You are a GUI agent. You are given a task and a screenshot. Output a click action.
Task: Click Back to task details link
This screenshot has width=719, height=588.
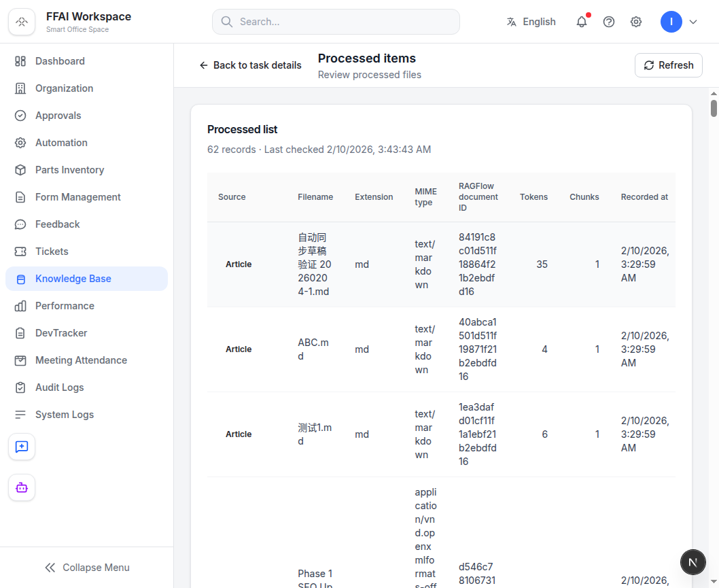[x=250, y=65]
